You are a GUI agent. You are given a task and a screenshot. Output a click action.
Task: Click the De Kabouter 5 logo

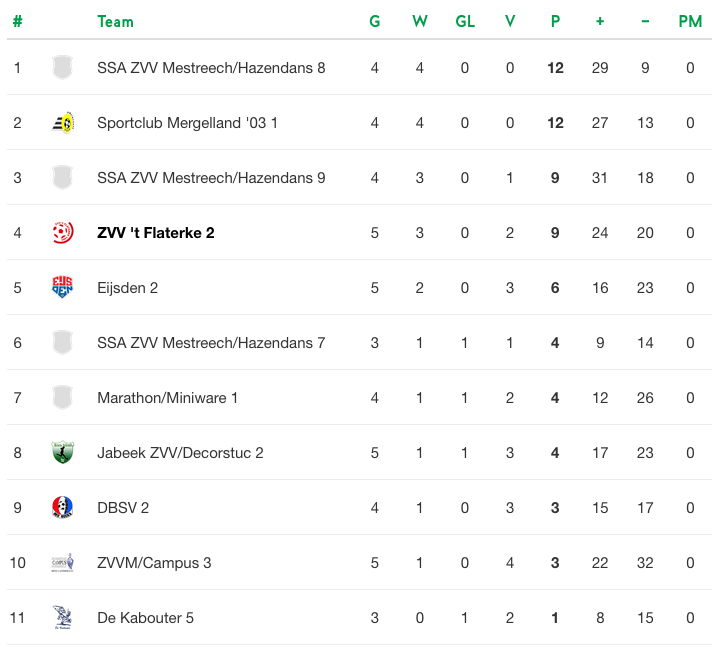[62, 618]
